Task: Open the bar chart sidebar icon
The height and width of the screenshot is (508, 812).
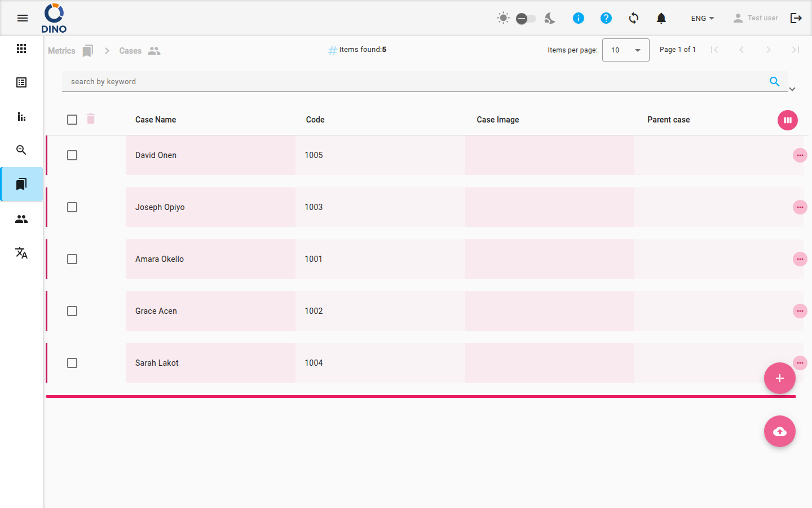Action: tap(21, 116)
